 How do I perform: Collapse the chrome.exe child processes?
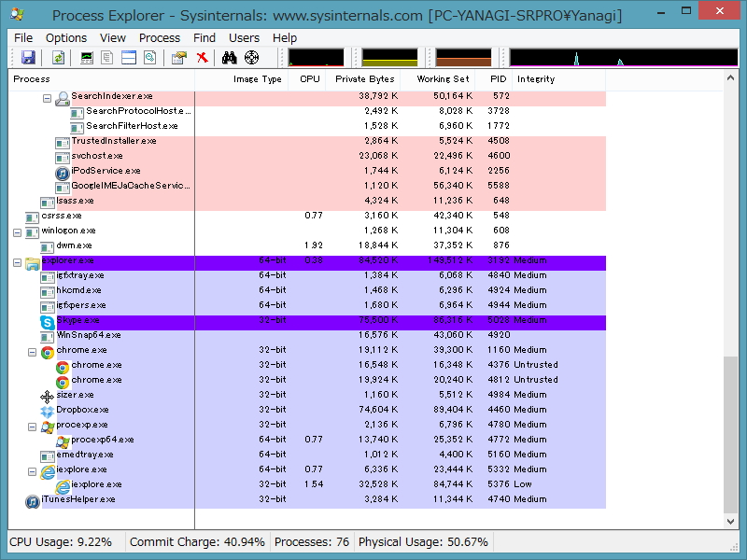pyautogui.click(x=31, y=349)
